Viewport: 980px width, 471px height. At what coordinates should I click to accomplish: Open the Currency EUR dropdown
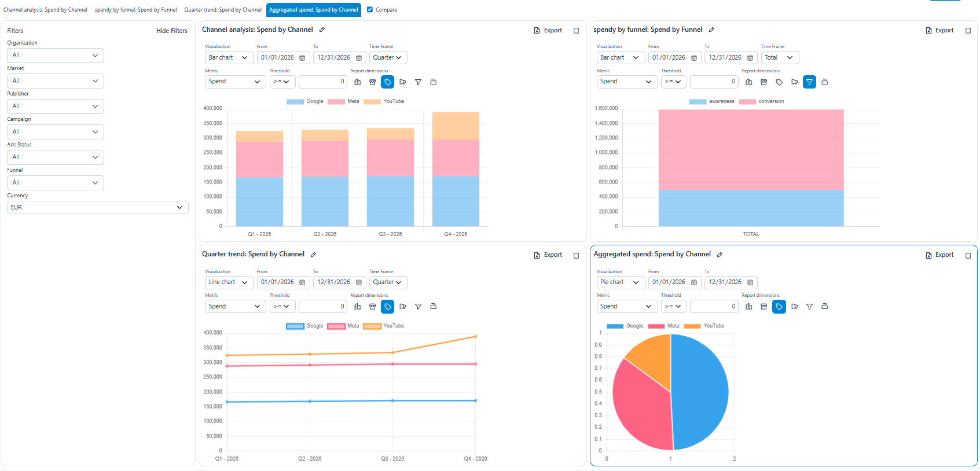pyautogui.click(x=98, y=207)
